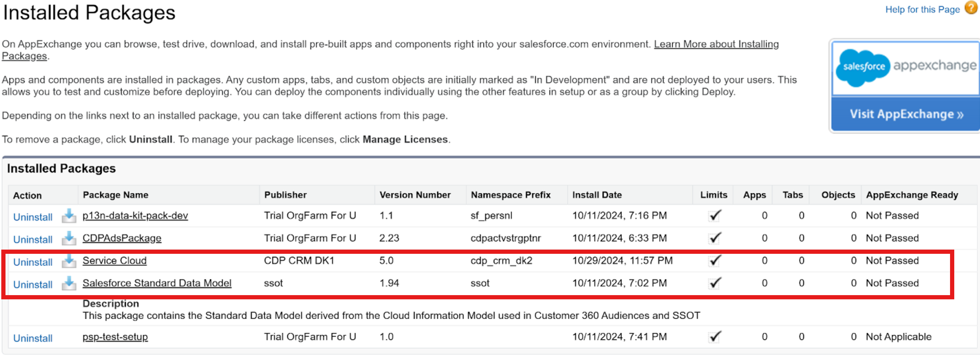Select version number 1.94 cell
980x355 pixels.
point(389,283)
